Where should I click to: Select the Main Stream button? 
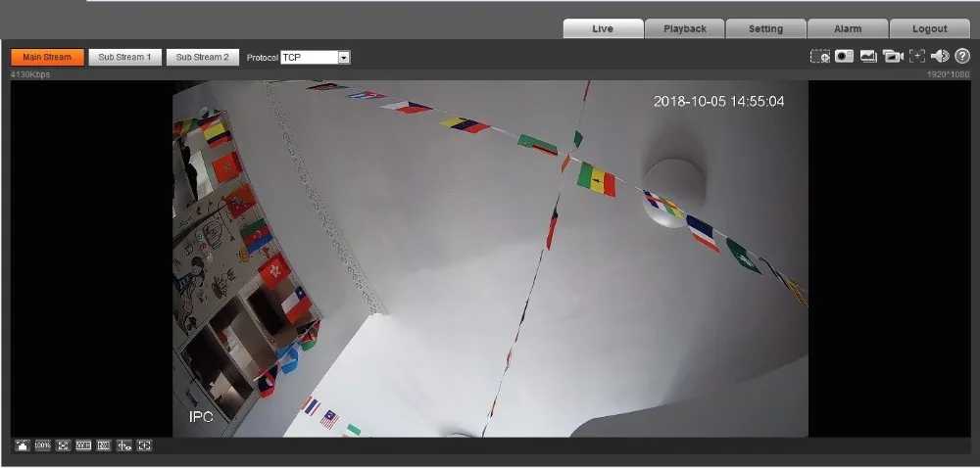(x=47, y=57)
